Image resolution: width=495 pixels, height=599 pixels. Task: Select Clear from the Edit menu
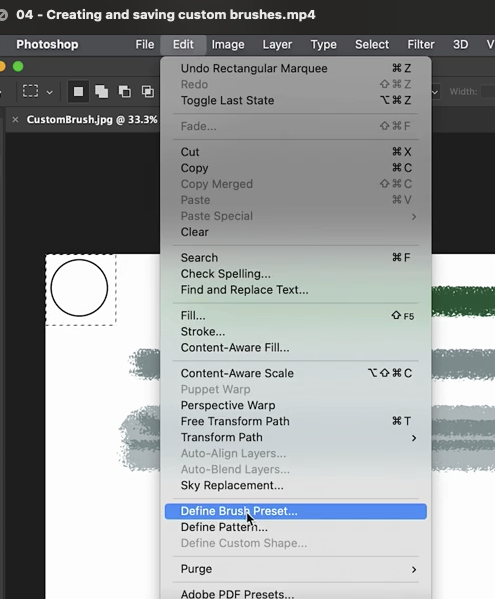[x=296, y=232]
